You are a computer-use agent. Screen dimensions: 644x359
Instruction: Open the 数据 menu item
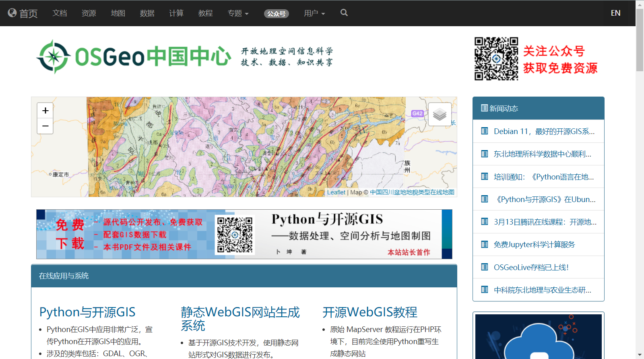(x=147, y=13)
